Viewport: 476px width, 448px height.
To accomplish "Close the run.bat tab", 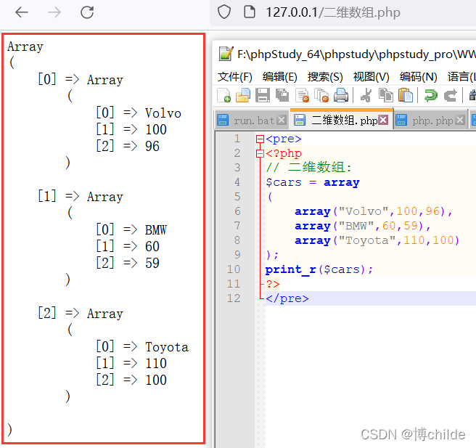I will pos(282,120).
